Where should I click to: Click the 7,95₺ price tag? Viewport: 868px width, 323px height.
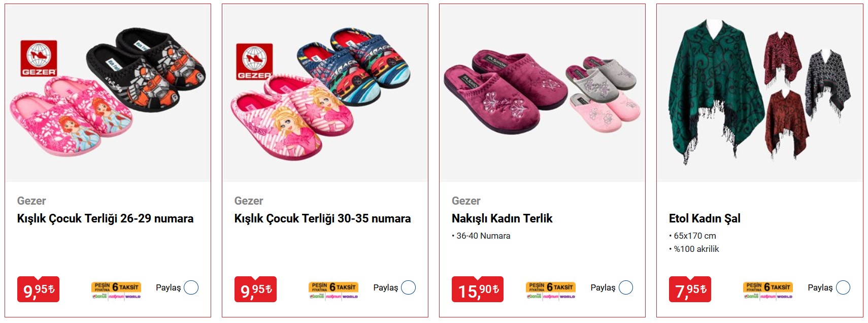(x=690, y=289)
